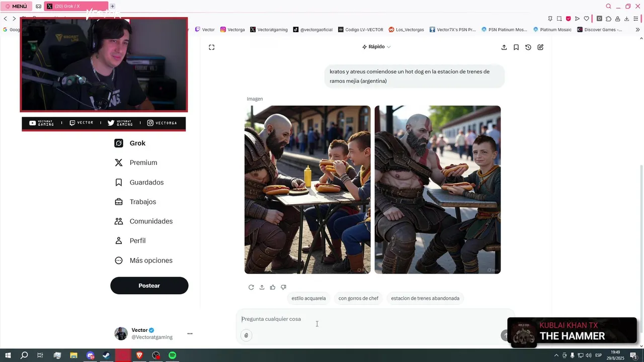Image resolution: width=644 pixels, height=362 pixels.
Task: Open the easy setup sliders icon
Action: click(x=636, y=19)
